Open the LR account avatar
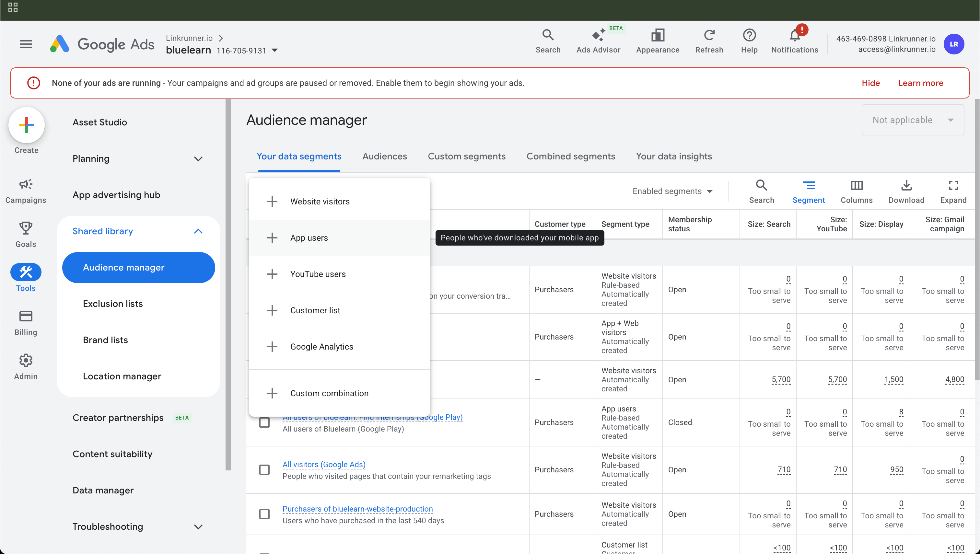This screenshot has height=554, width=980. (953, 44)
